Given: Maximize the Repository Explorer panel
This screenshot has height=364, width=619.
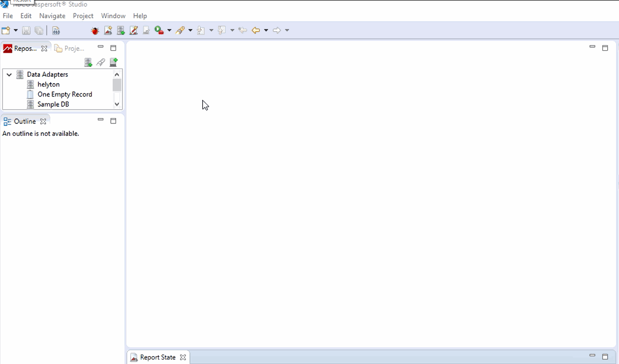Looking at the screenshot, I should 113,48.
